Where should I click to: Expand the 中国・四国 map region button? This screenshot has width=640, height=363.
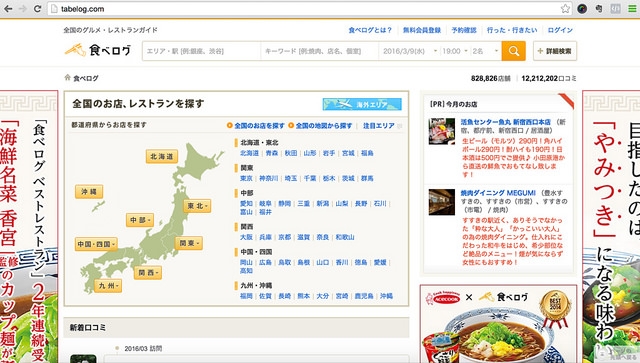pos(96,244)
